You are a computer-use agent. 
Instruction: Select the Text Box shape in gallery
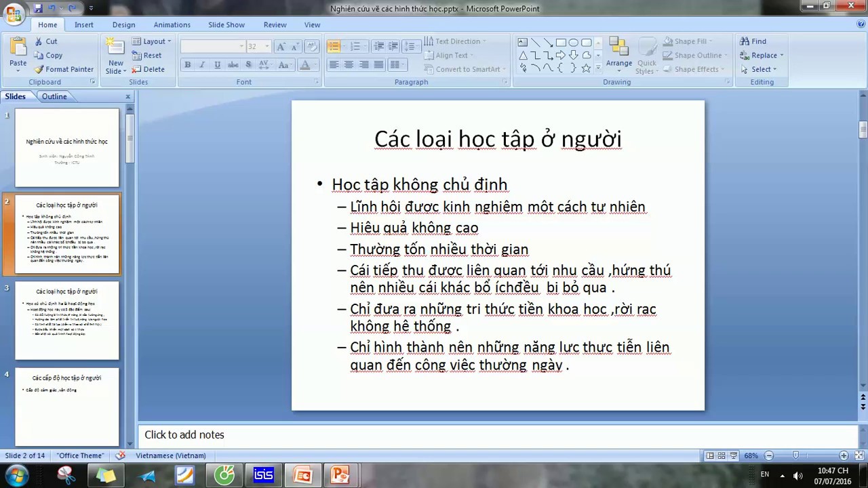[523, 43]
